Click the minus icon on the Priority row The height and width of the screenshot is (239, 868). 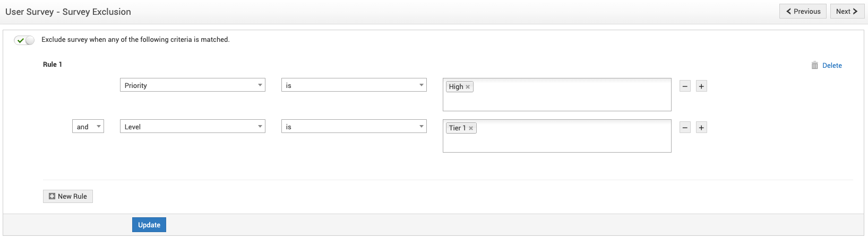pyautogui.click(x=685, y=86)
